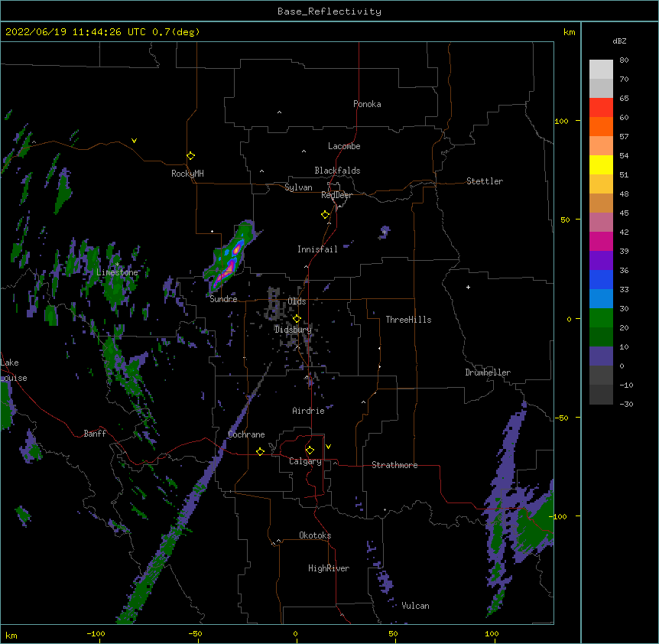This screenshot has height=644, width=659.
Task: Select the Stettler town label
Action: pyautogui.click(x=485, y=181)
